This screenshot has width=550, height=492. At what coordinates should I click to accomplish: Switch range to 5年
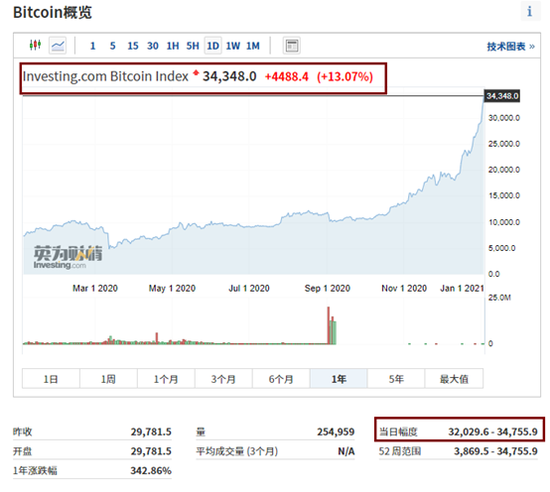(396, 379)
